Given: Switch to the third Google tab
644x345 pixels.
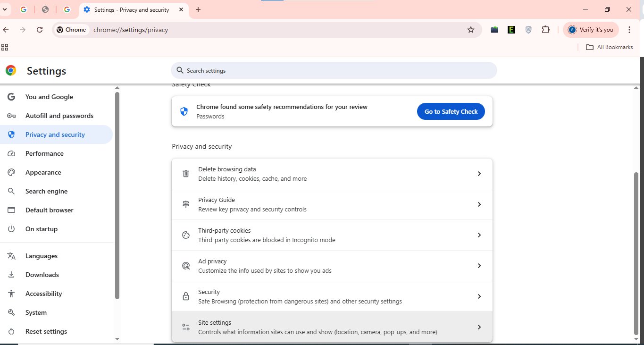Looking at the screenshot, I should pos(67,9).
